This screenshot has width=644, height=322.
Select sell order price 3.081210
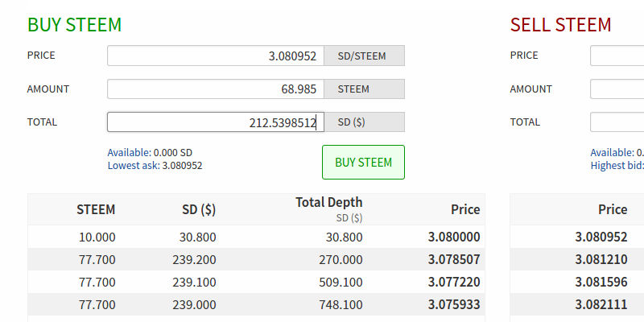[x=601, y=259]
